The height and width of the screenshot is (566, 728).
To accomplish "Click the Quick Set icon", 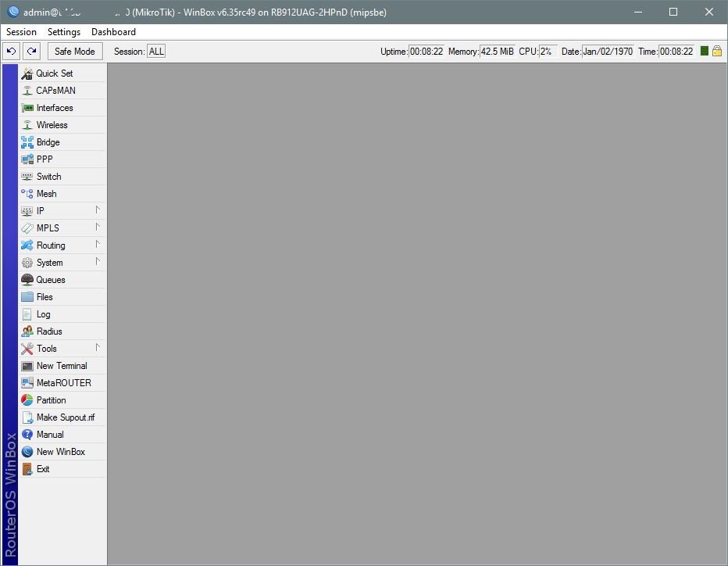I will coord(27,73).
